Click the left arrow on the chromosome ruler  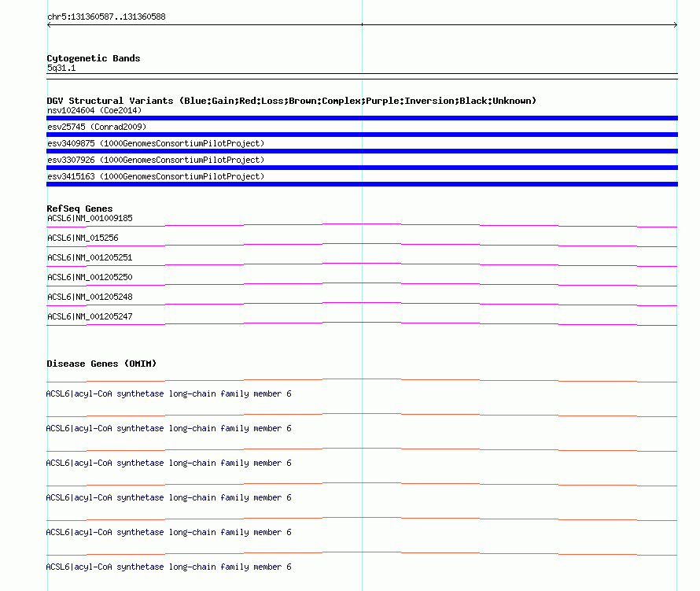point(49,25)
